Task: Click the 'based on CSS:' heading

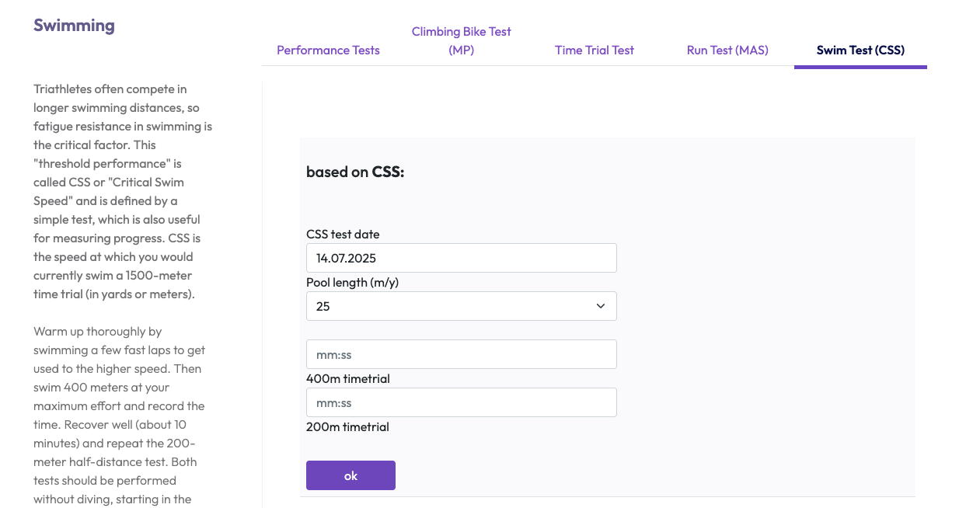Action: (x=355, y=172)
